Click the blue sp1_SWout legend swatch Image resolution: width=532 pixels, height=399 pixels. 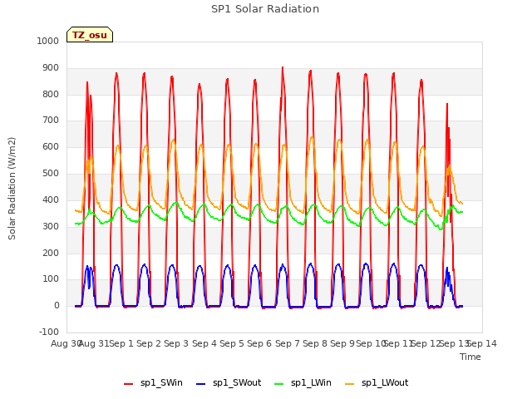click(201, 384)
